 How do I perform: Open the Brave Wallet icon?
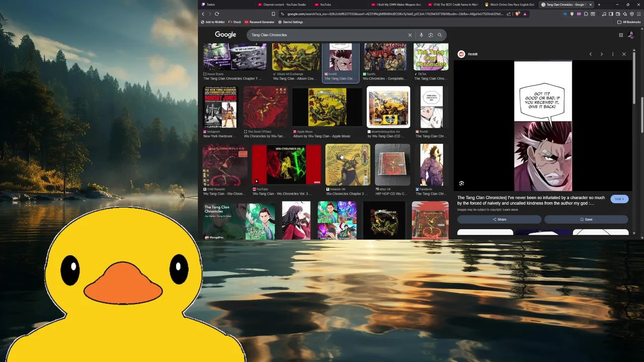click(x=618, y=14)
